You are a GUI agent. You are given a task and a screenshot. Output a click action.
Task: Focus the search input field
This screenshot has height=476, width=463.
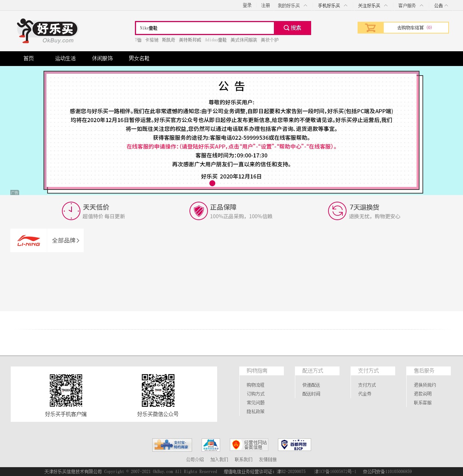coord(205,28)
